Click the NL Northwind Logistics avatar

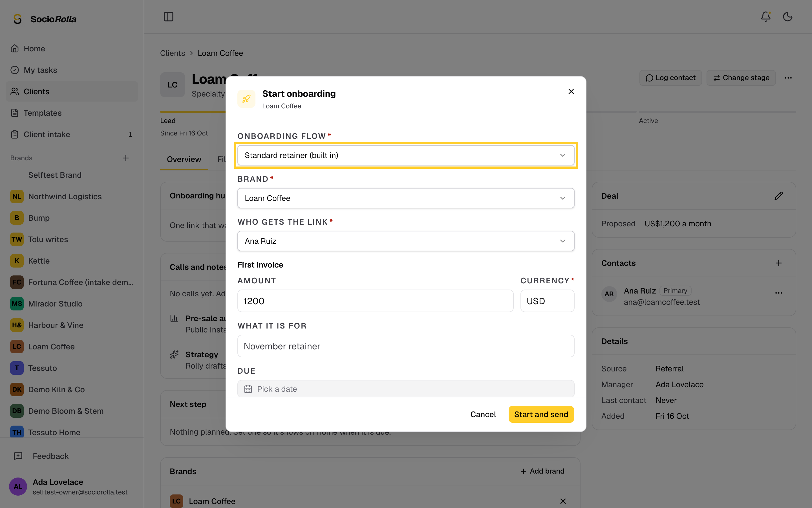point(17,196)
